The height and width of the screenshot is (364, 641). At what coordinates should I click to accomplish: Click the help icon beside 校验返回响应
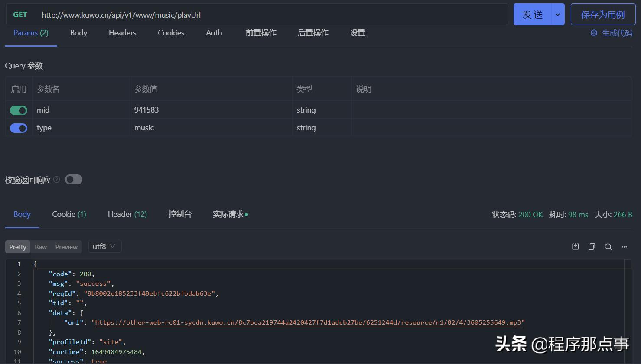[x=56, y=179]
